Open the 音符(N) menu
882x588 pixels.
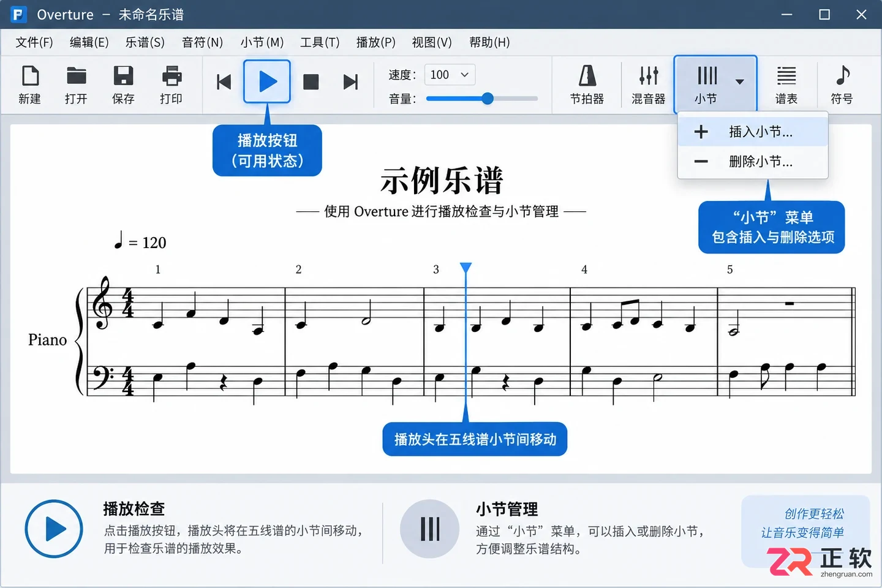tap(203, 42)
